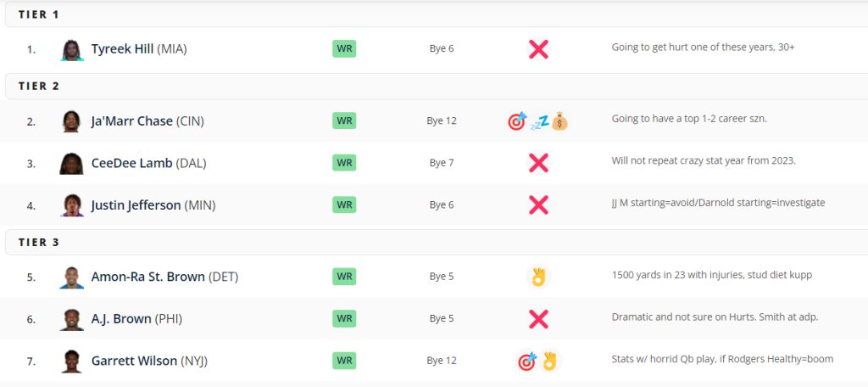The image size is (868, 387).
Task: Collapse the TIER 1 section header
Action: pyautogui.click(x=437, y=15)
